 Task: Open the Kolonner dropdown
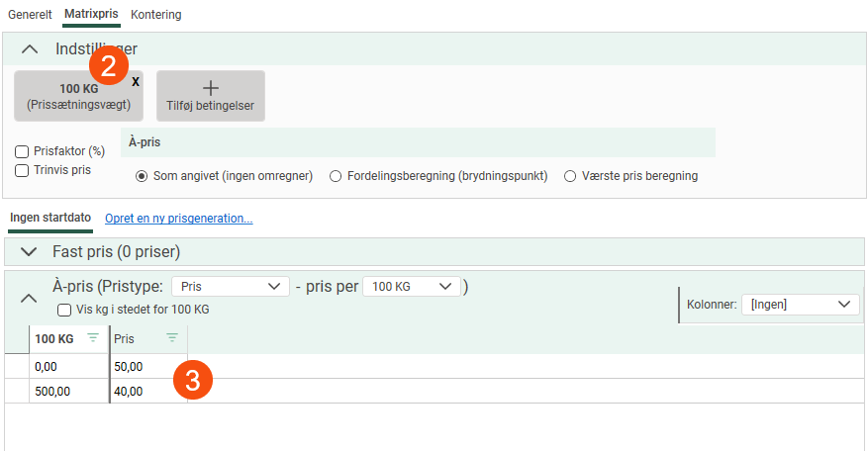[x=800, y=304]
